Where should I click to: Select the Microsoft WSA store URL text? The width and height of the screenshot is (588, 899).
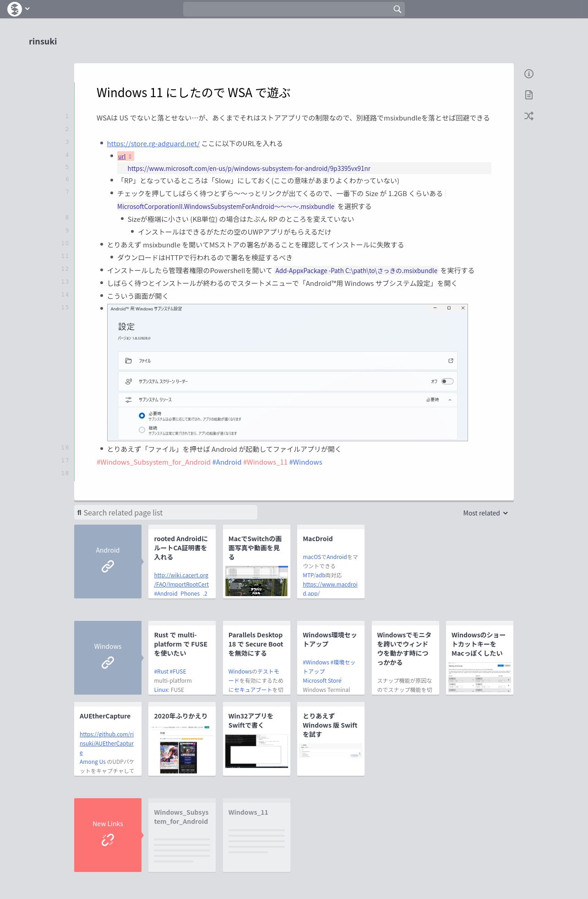click(x=249, y=168)
